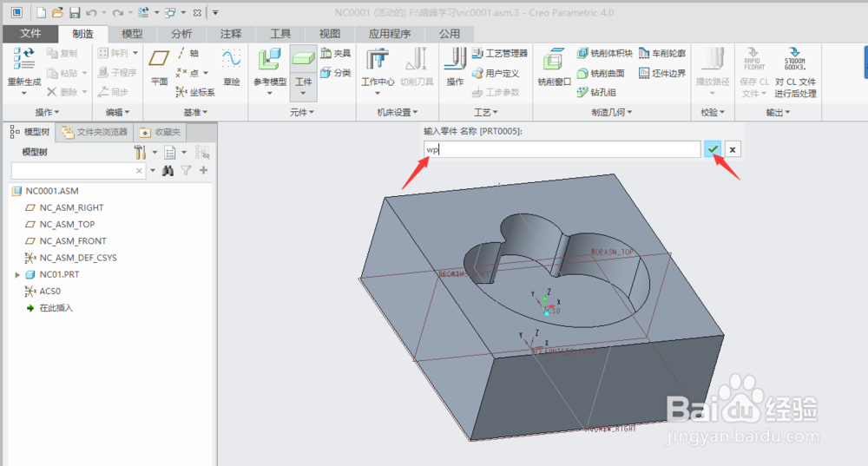The width and height of the screenshot is (868, 466).
Task: Open the Manufacturing Geometry (制造几何) dropdown
Action: [x=612, y=112]
